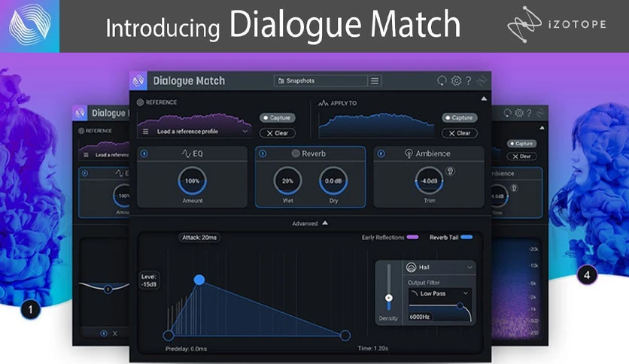
Task: Collapse the Advanced section arrow
Action: pos(325,223)
